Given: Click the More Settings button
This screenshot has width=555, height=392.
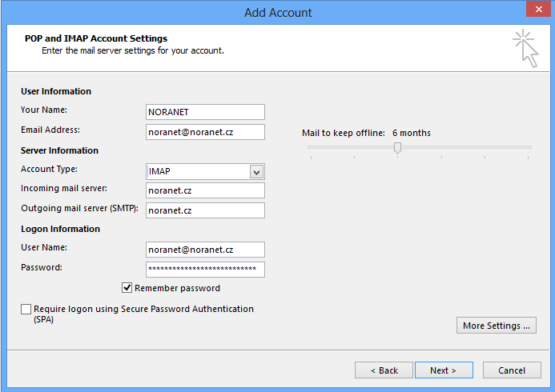Looking at the screenshot, I should (497, 326).
